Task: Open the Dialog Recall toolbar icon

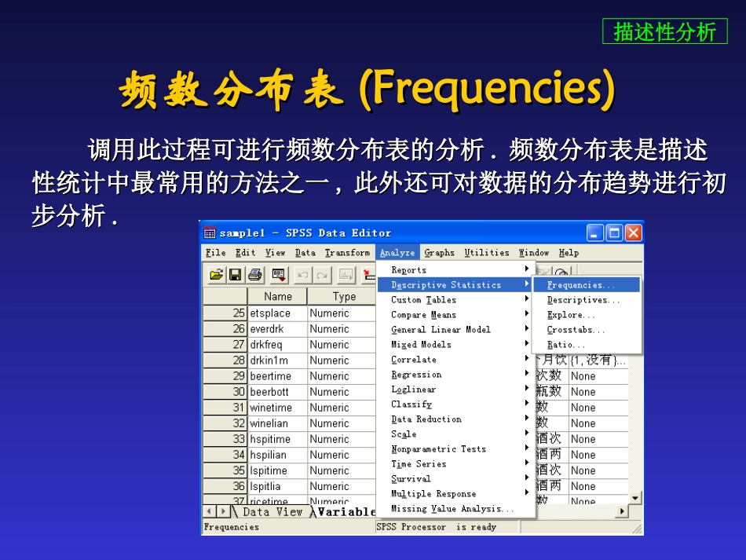Action: point(278,275)
